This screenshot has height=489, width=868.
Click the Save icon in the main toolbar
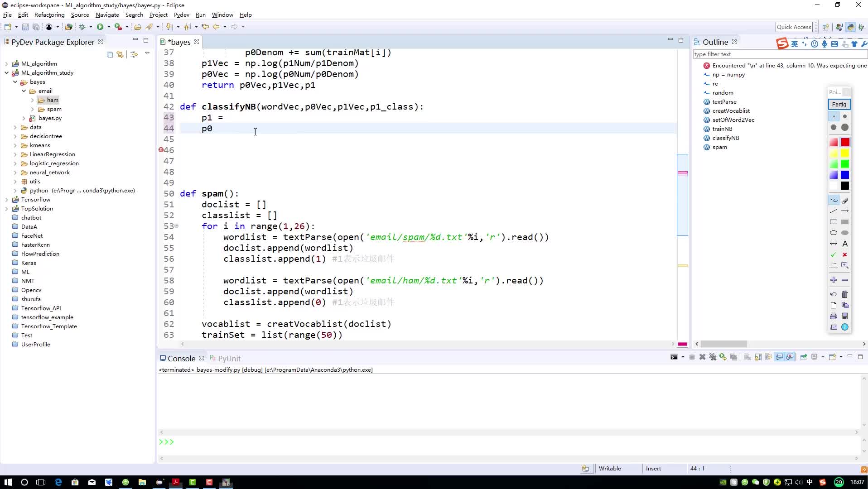point(25,27)
